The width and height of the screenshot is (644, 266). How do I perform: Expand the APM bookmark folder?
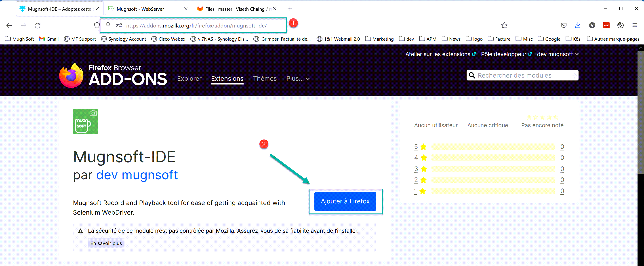[428, 39]
